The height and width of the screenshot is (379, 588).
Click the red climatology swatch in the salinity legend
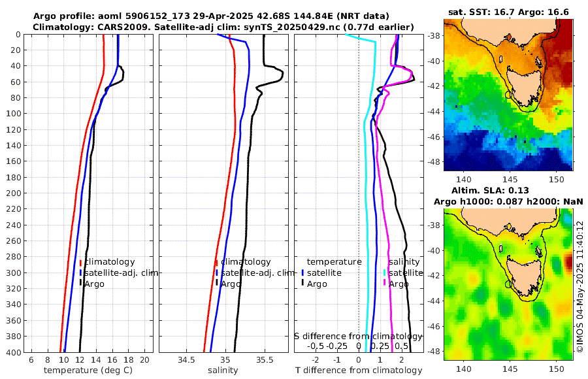(x=216, y=262)
